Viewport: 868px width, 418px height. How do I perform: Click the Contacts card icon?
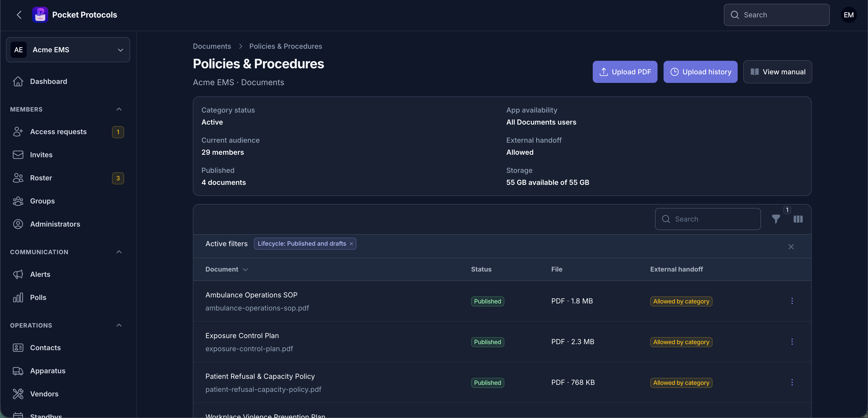tap(18, 348)
